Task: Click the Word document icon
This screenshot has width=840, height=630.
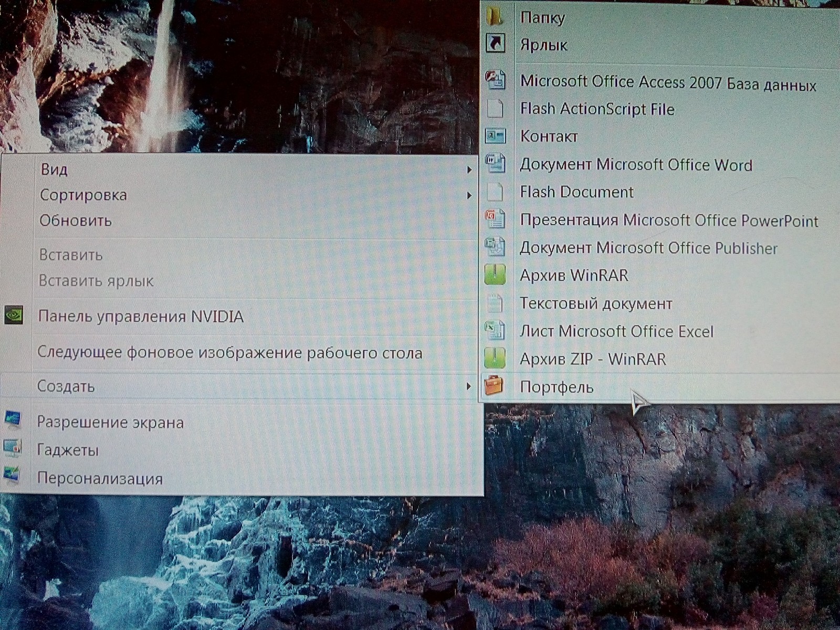Action: click(495, 163)
